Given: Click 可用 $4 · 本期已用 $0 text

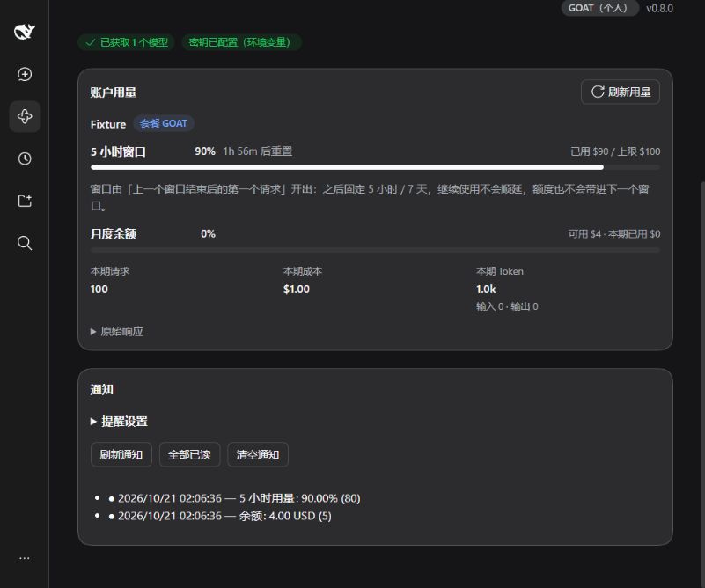Looking at the screenshot, I should pyautogui.click(x=614, y=234).
